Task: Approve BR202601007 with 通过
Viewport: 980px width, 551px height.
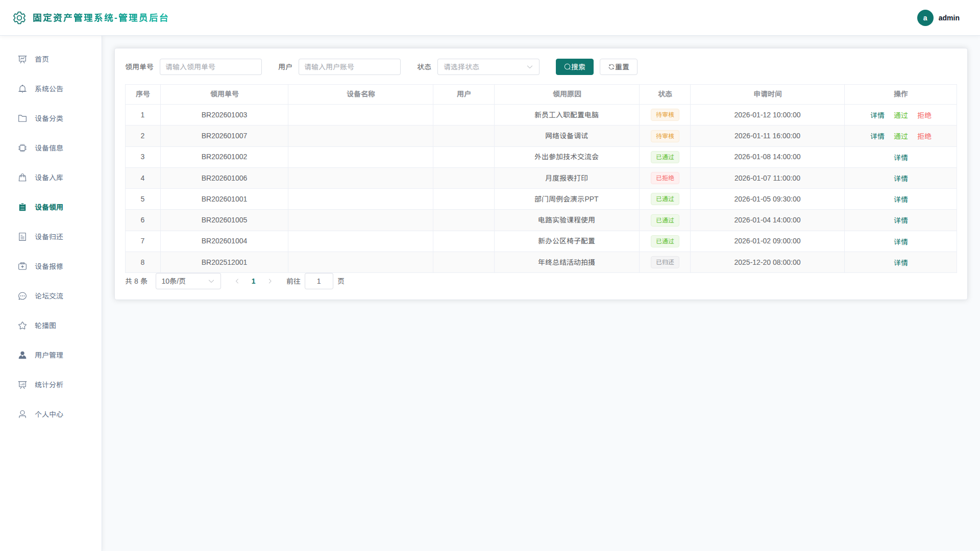Action: pos(900,136)
